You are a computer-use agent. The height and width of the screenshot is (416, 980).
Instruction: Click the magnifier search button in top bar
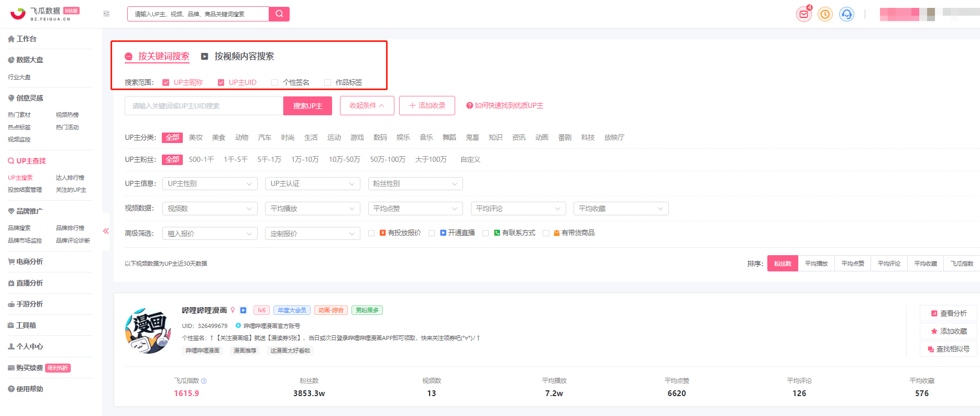pos(279,14)
